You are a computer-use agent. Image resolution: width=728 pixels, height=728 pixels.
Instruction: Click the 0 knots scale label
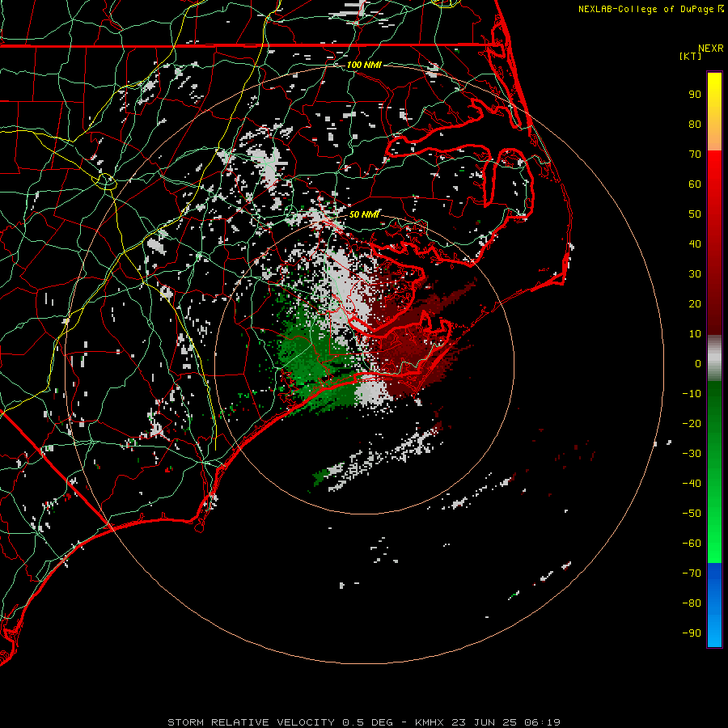[x=698, y=364]
